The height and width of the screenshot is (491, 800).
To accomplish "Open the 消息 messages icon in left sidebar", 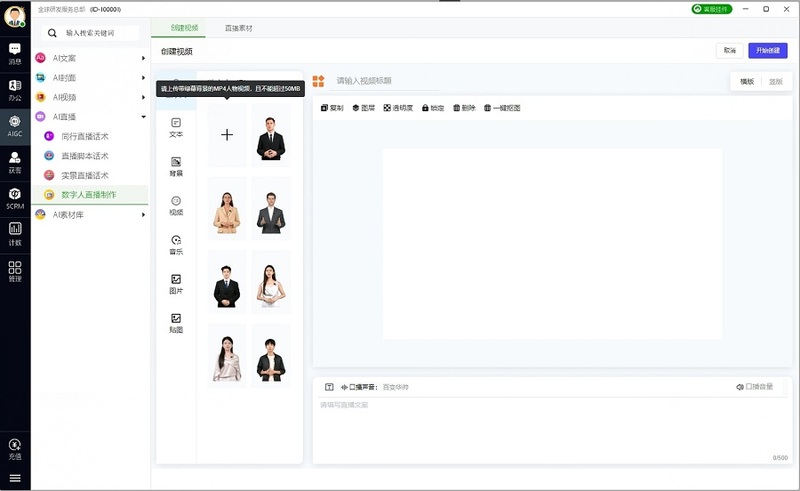I will tap(15, 53).
